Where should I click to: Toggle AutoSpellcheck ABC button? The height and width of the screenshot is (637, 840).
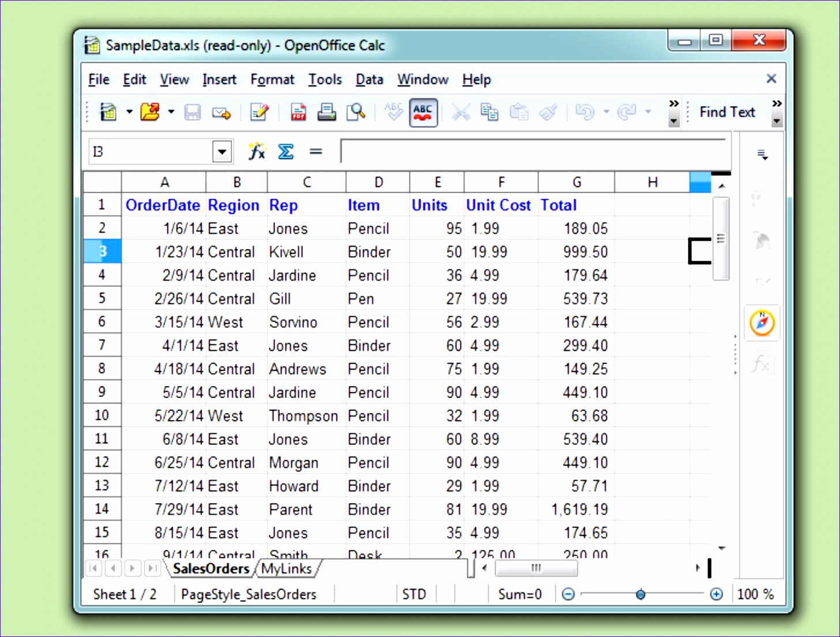click(x=423, y=112)
